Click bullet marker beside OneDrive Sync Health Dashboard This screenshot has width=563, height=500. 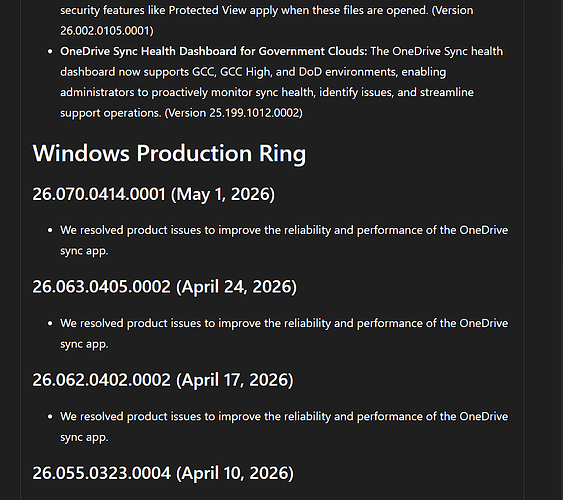point(50,52)
